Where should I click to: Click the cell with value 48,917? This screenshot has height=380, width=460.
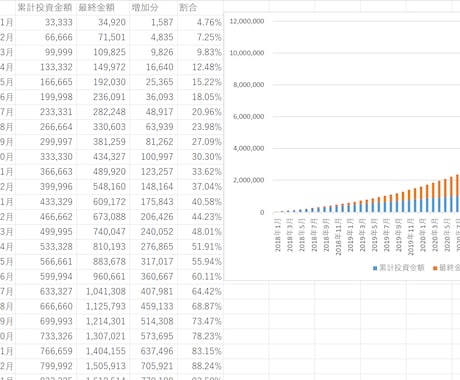pos(154,112)
